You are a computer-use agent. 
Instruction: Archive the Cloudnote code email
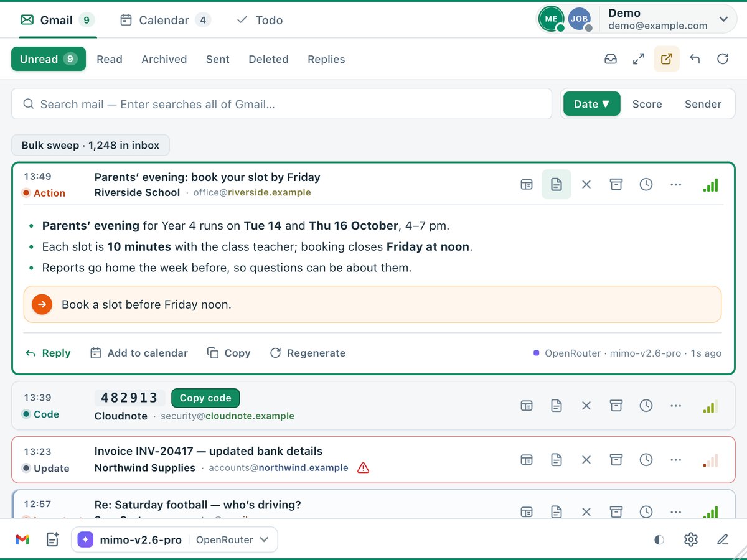click(x=616, y=406)
